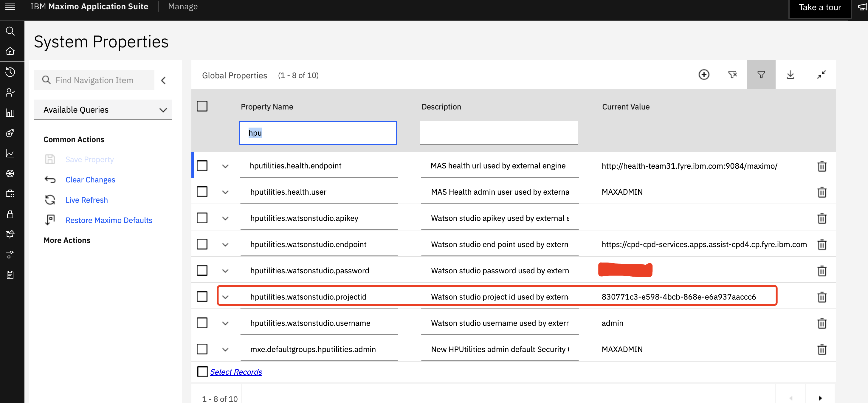Check the hputilities.watsonstudio.projectid row checkbox

point(202,297)
